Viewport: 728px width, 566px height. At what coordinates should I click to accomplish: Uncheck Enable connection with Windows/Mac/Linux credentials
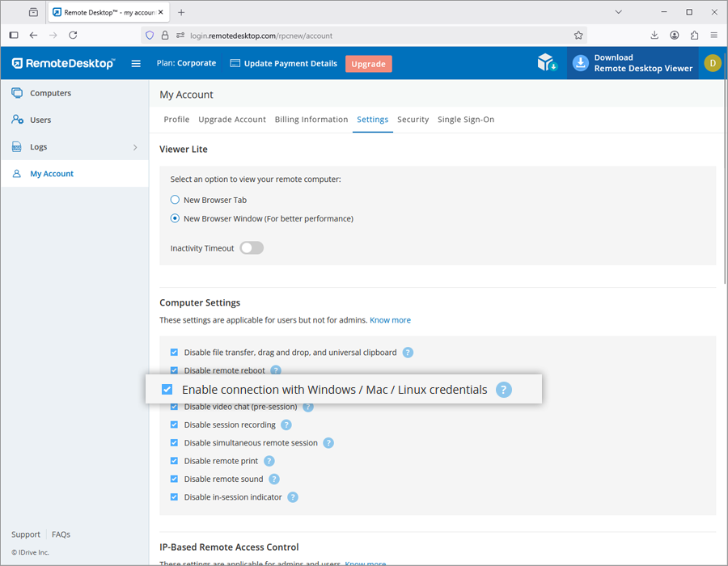click(167, 390)
